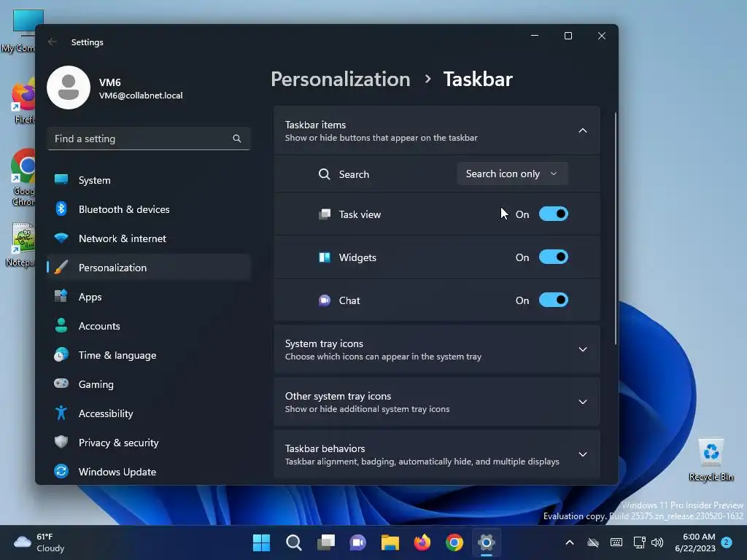747x560 pixels.
Task: Select the Google Chrome desktop shortcut
Action: pyautogui.click(x=24, y=177)
